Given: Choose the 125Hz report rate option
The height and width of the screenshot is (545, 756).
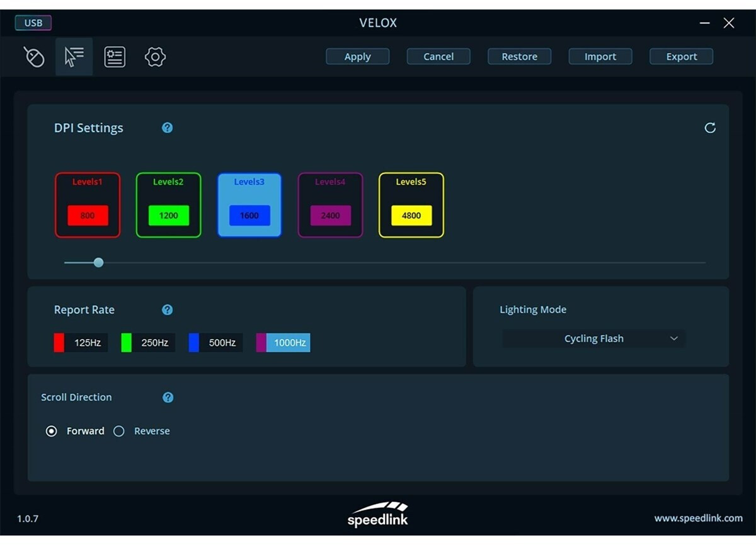Looking at the screenshot, I should (x=81, y=343).
